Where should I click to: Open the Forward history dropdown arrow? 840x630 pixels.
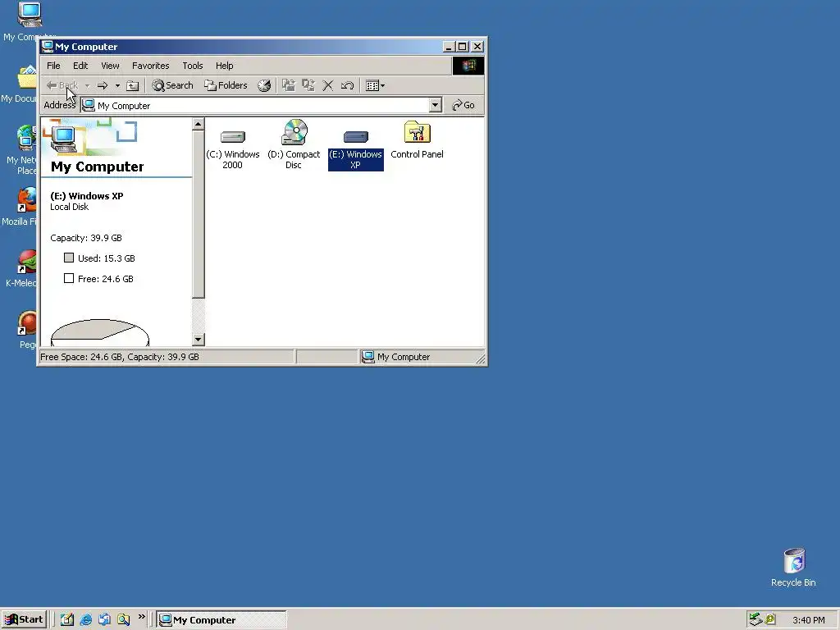pos(117,85)
